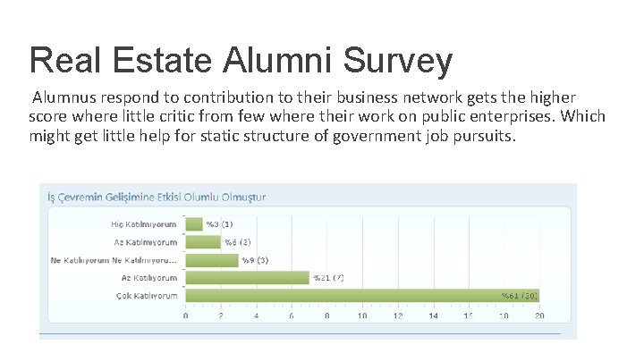Select the 'Hiç Katılmıyorum' category label
The width and height of the screenshot is (644, 362).
[x=144, y=224]
